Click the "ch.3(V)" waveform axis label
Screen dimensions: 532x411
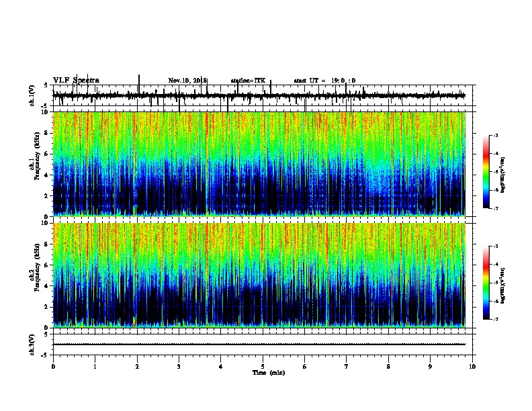pyautogui.click(x=32, y=345)
